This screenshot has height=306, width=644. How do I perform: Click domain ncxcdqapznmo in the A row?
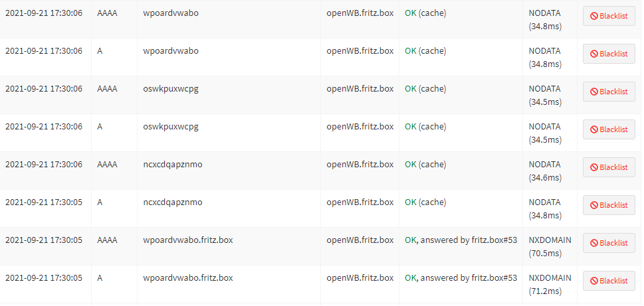coord(173,202)
